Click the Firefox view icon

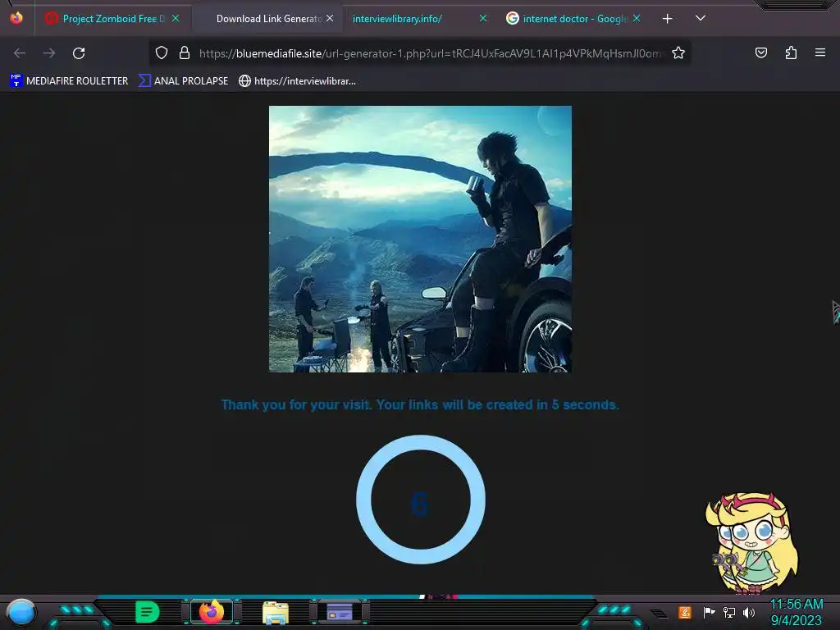(x=16, y=18)
